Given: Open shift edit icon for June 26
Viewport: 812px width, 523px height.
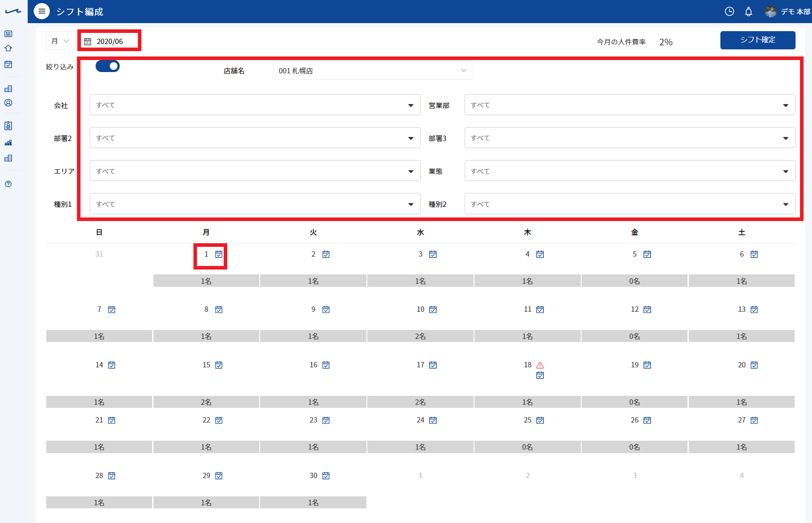Looking at the screenshot, I should 647,420.
